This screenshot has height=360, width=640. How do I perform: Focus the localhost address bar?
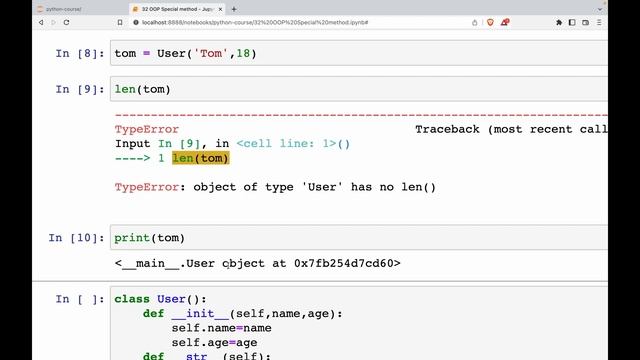point(255,22)
